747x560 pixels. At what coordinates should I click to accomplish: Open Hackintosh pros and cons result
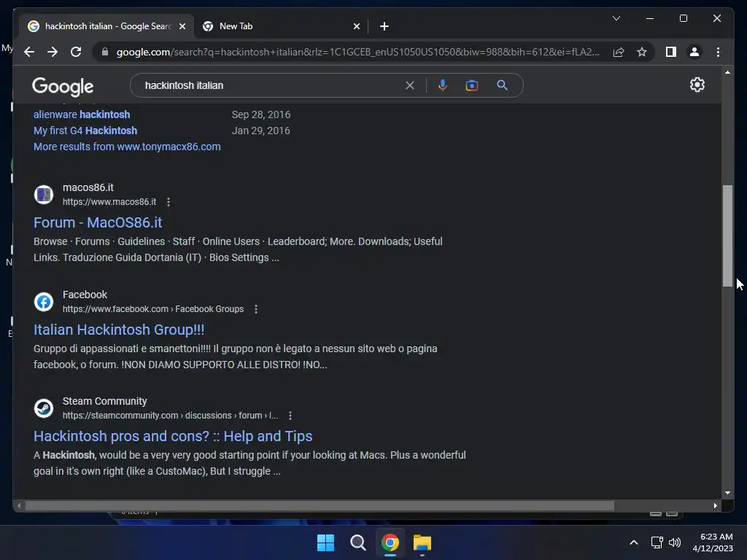click(x=173, y=436)
